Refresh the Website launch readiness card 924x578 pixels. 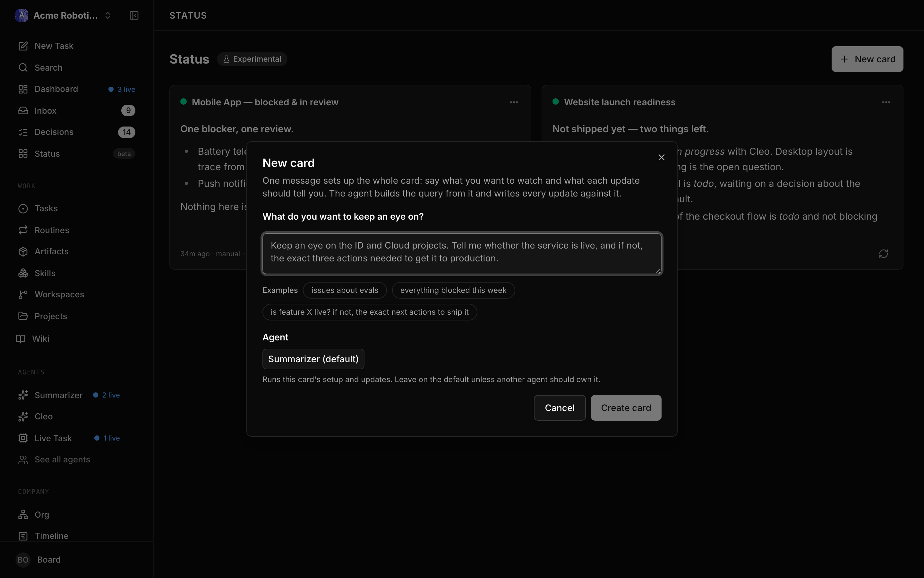click(884, 254)
